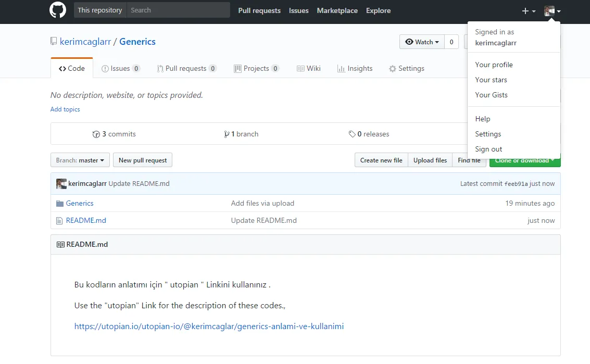Click the feeb91a commit hash
Image resolution: width=590 pixels, height=364 pixels.
tap(516, 184)
